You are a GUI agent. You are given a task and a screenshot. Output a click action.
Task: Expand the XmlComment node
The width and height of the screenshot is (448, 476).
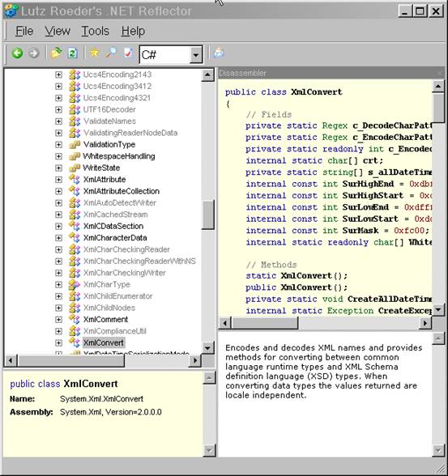click(x=58, y=320)
